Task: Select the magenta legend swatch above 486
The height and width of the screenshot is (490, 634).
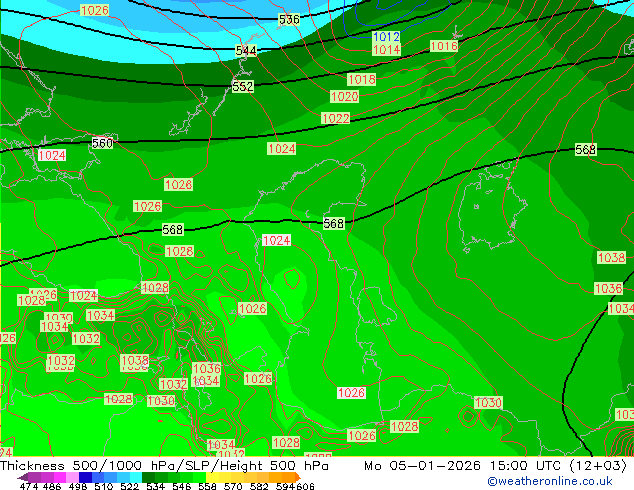Action: click(59, 477)
